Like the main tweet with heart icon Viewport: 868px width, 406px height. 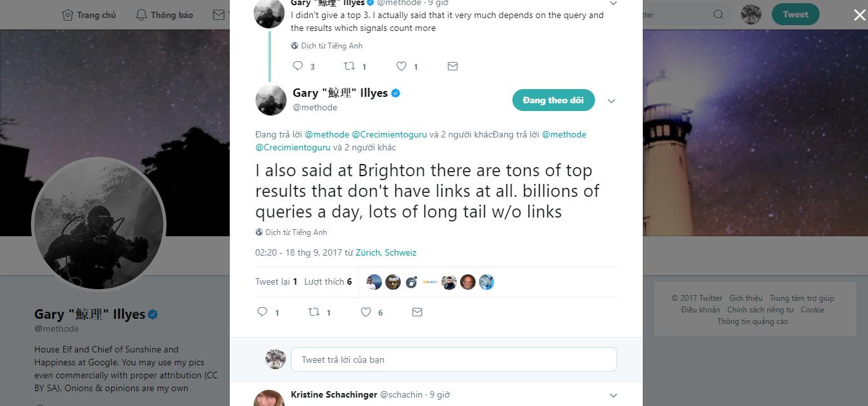pyautogui.click(x=365, y=312)
